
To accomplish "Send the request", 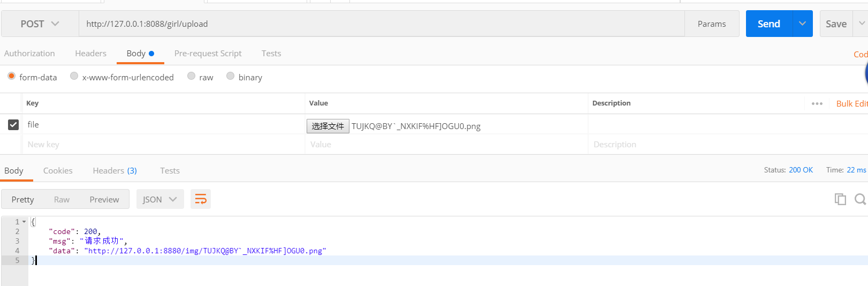I will [x=769, y=24].
